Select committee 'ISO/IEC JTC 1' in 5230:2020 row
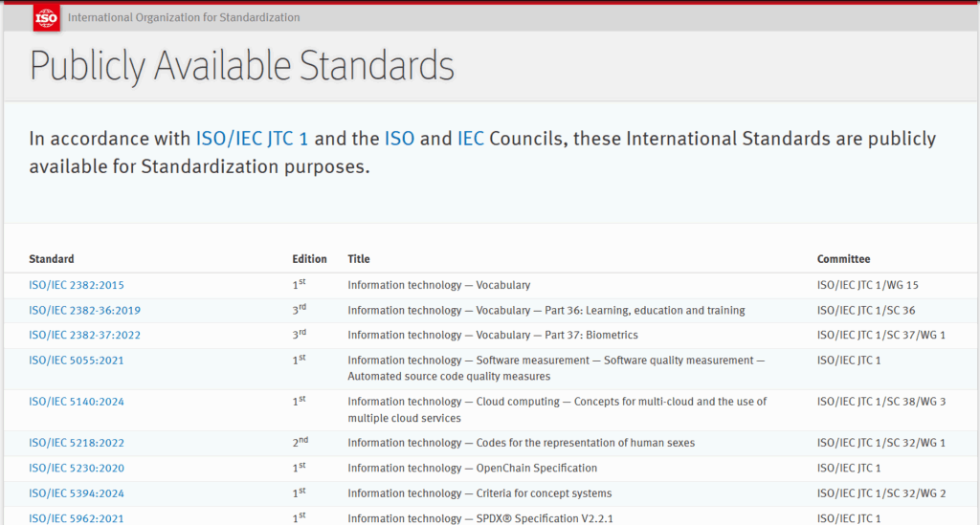Viewport: 980px width, 525px height. [849, 469]
